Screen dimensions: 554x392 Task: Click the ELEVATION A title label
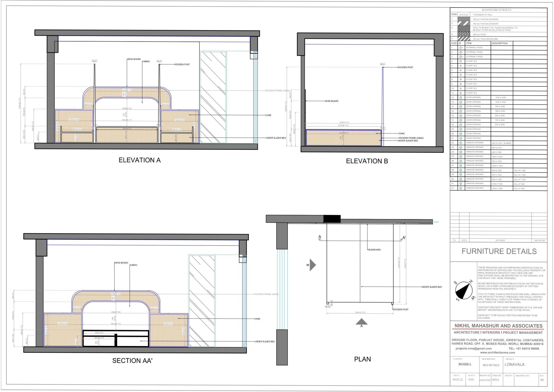click(x=139, y=160)
